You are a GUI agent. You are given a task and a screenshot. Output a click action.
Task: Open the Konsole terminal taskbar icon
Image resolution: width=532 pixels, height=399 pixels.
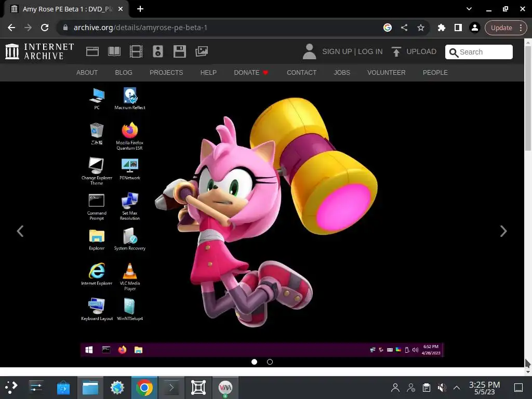click(x=171, y=388)
